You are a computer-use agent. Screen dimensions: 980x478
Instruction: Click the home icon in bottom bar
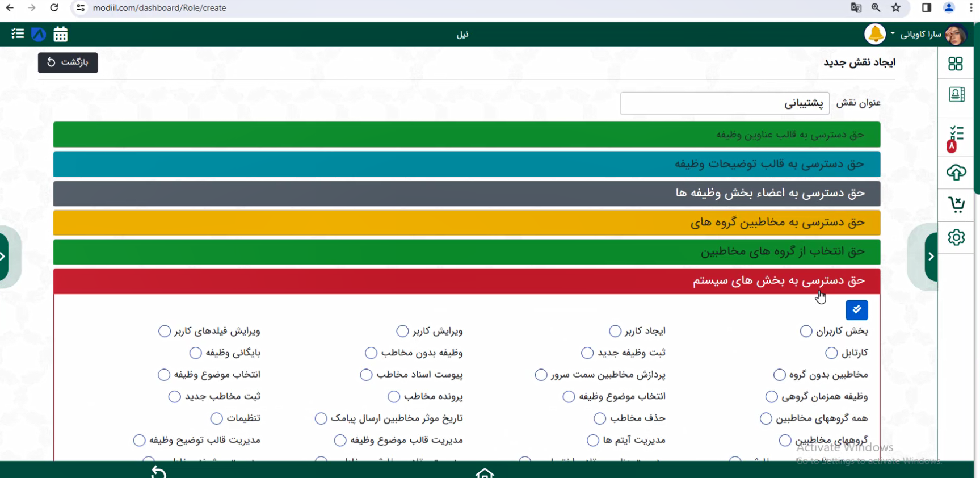(x=485, y=472)
